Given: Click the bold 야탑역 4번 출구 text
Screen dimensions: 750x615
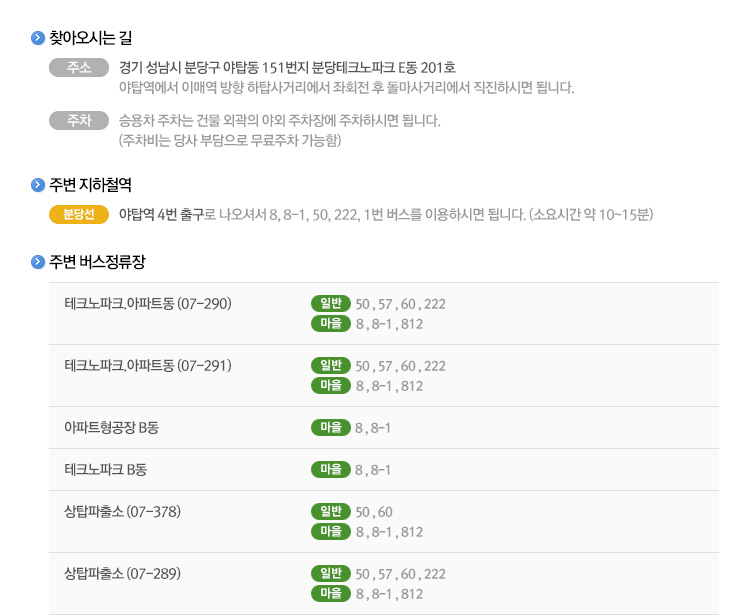Looking at the screenshot, I should tap(161, 214).
